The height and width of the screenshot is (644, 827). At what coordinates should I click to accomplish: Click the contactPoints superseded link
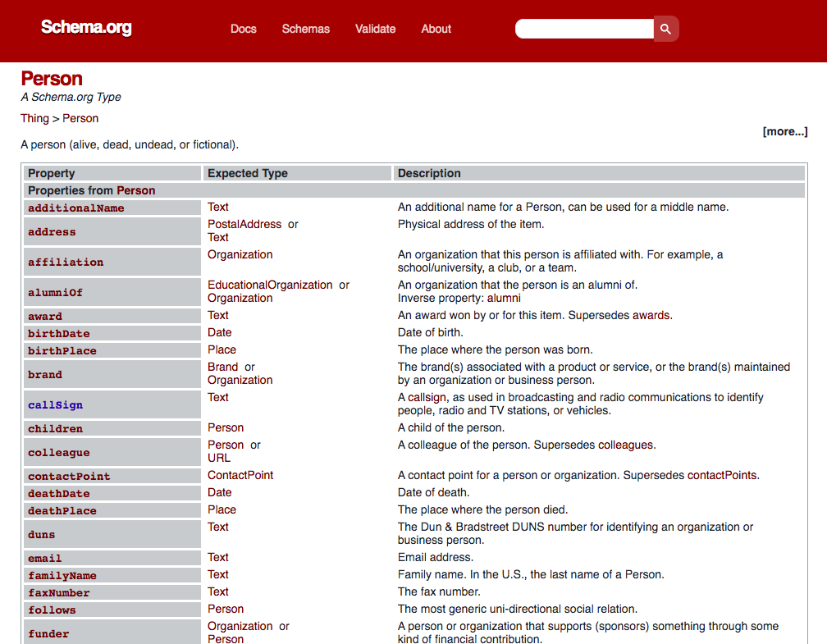(x=721, y=475)
